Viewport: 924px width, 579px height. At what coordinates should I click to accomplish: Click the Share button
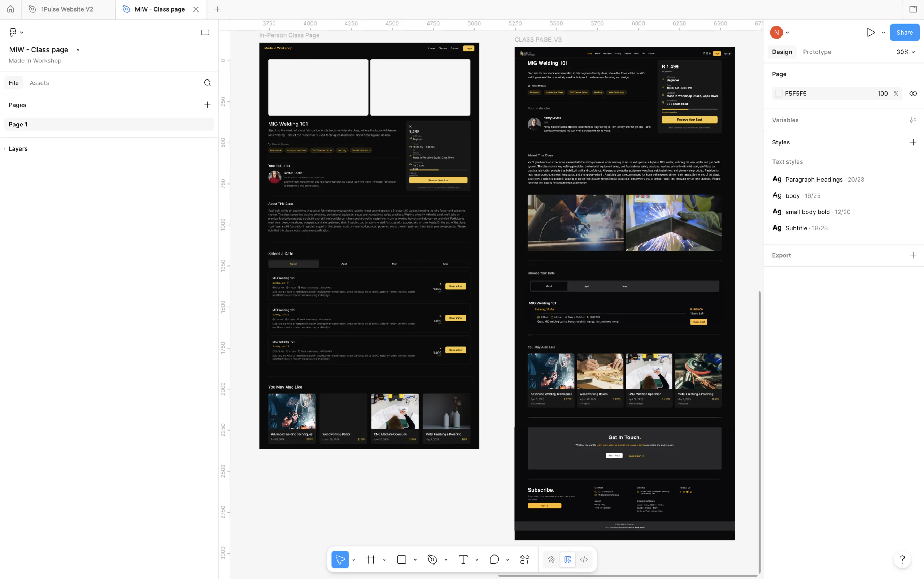[905, 33]
